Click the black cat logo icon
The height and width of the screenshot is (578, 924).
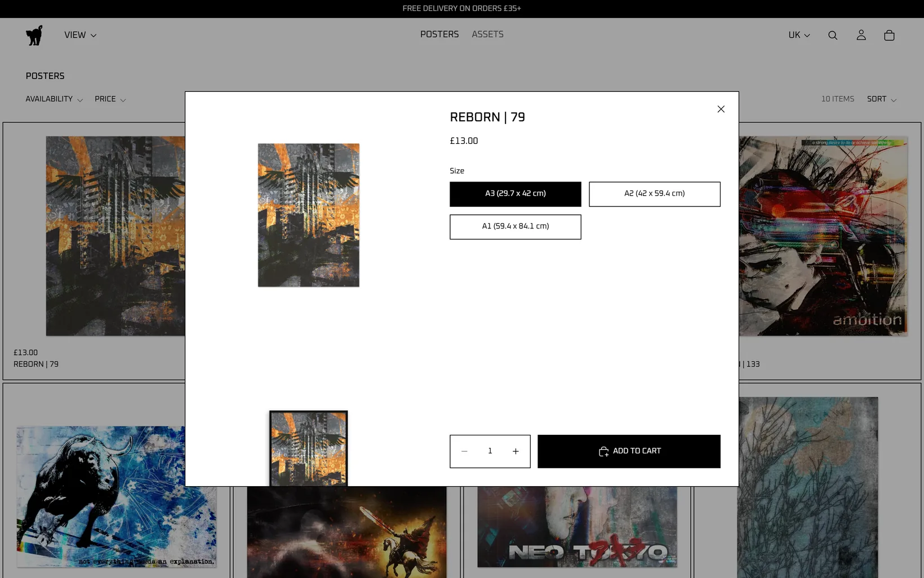click(x=34, y=35)
